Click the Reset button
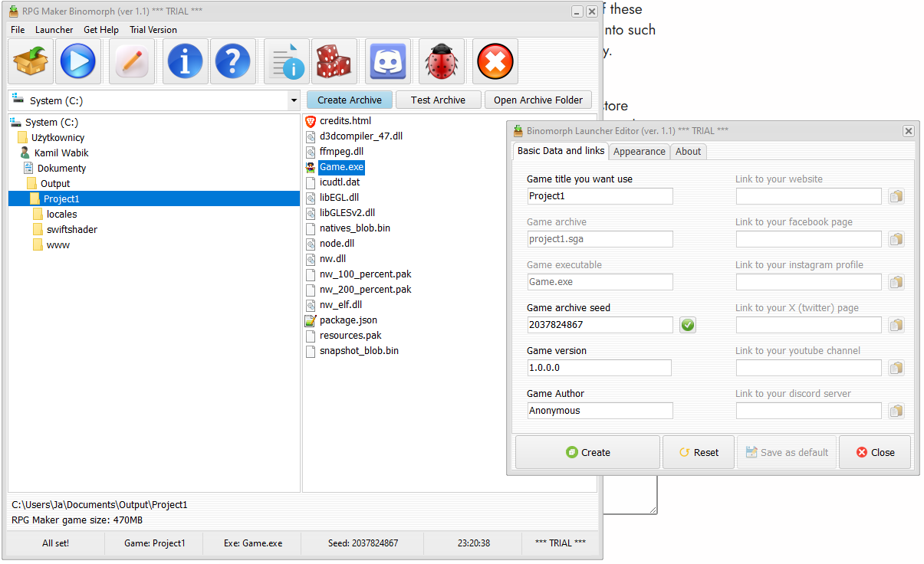Screen dimensions: 924x564 click(699, 452)
